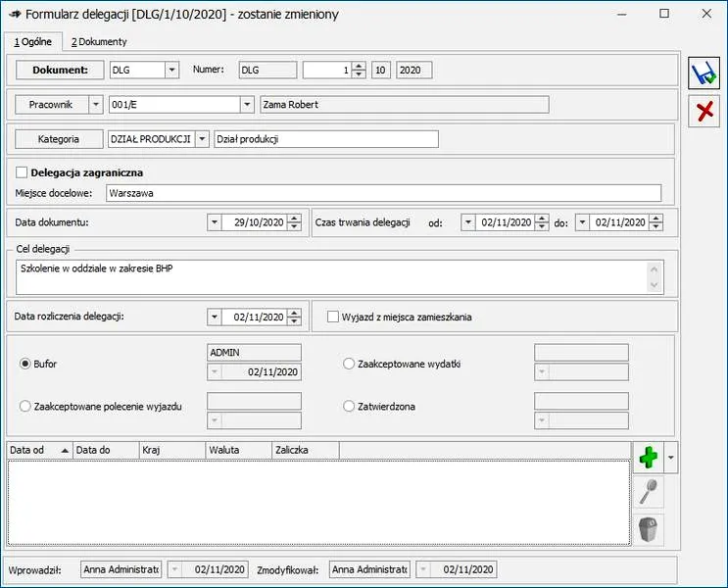Screen dimensions: 728x588
Task: Minimize the Formularz delegacji window
Action: tap(621, 14)
